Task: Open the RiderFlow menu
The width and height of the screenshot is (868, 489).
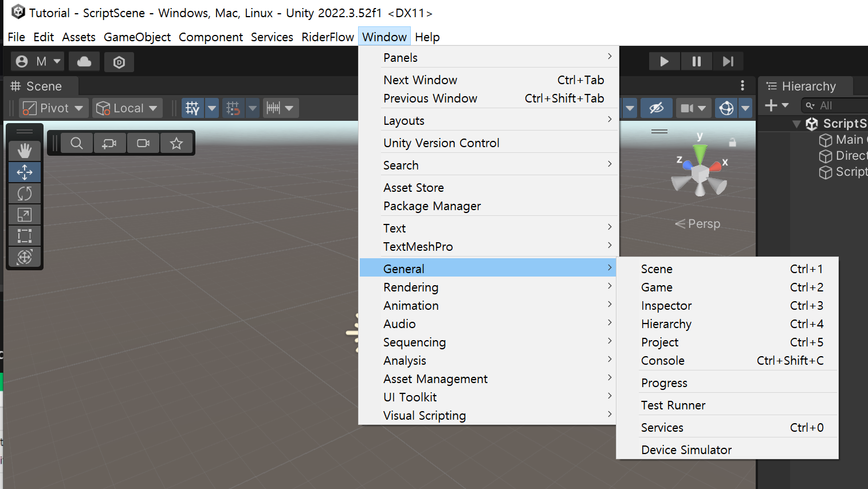Action: click(328, 37)
